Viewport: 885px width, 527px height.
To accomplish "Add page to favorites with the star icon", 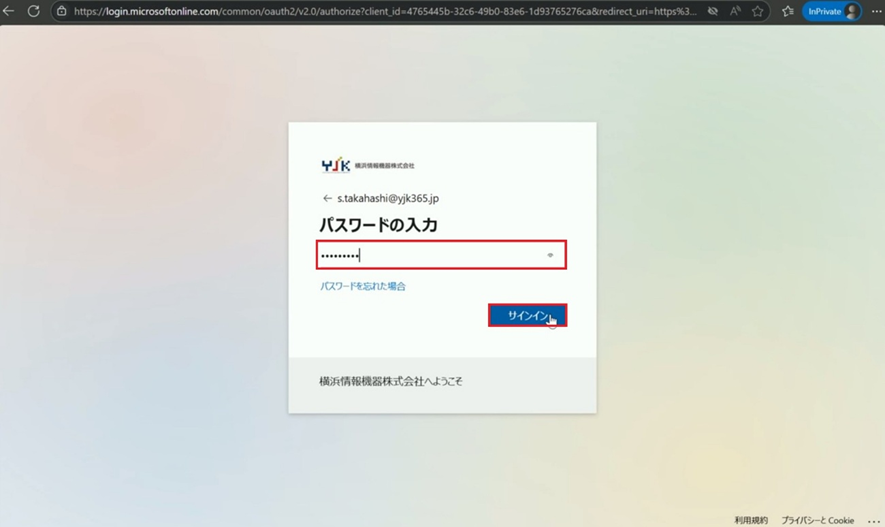I will [758, 11].
